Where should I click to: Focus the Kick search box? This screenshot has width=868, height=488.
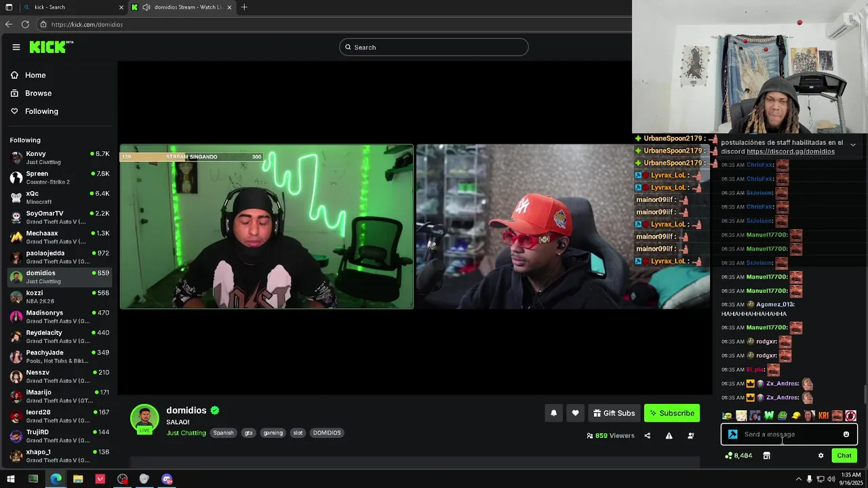(x=434, y=47)
